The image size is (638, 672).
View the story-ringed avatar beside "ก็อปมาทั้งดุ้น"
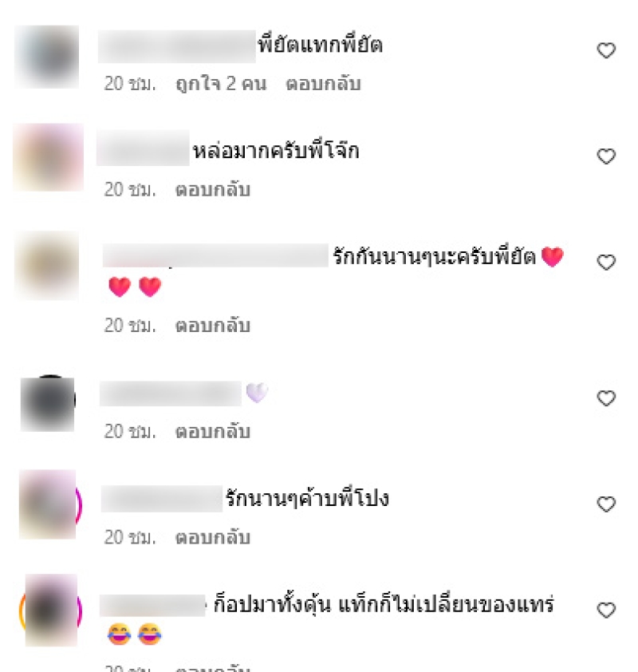(x=50, y=610)
